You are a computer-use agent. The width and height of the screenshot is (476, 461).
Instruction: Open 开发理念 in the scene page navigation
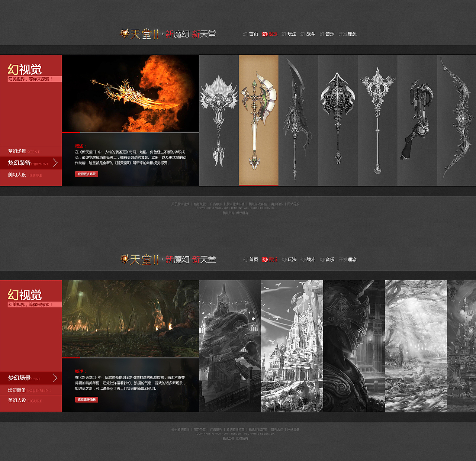348,259
